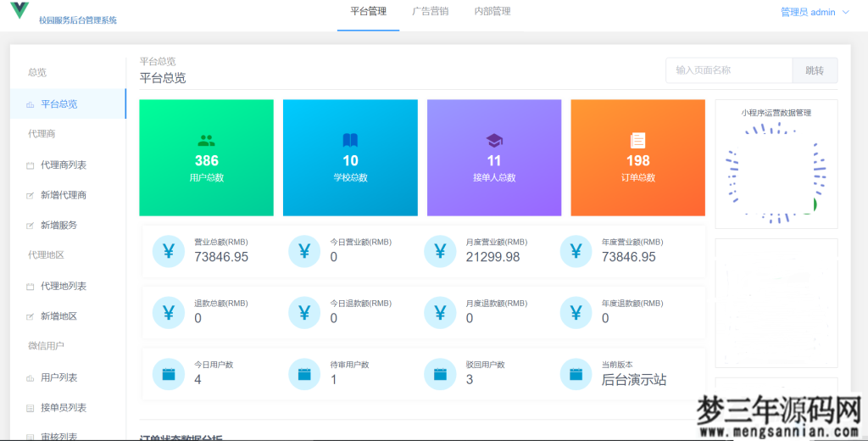868x441 pixels.
Task: Open 代理商列表 in the sidebar
Action: (x=68, y=165)
